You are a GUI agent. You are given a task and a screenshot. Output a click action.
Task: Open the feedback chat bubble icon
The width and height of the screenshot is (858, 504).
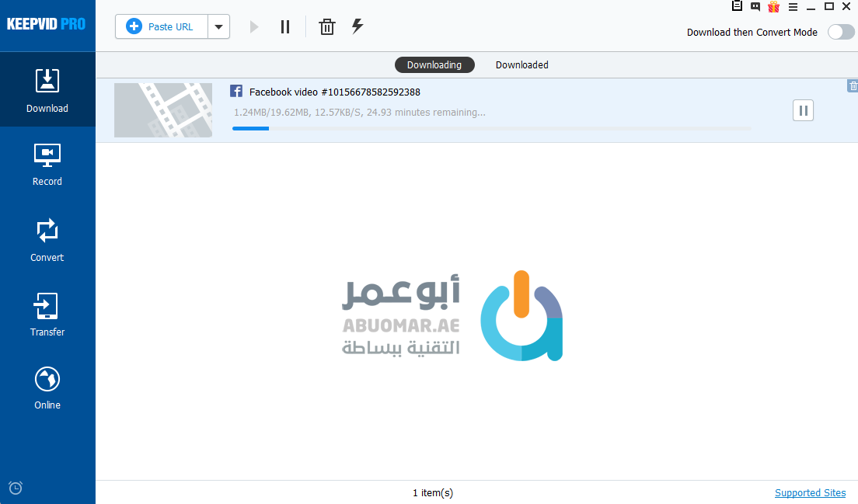point(755,7)
